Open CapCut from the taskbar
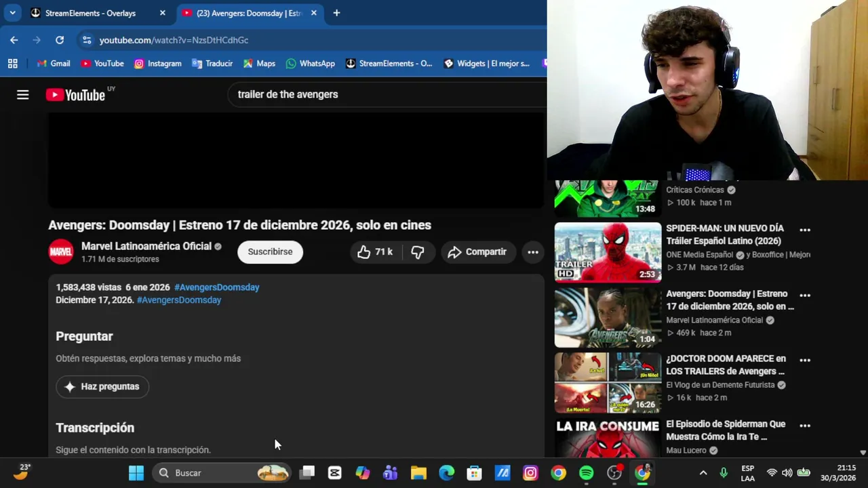 tap(335, 472)
